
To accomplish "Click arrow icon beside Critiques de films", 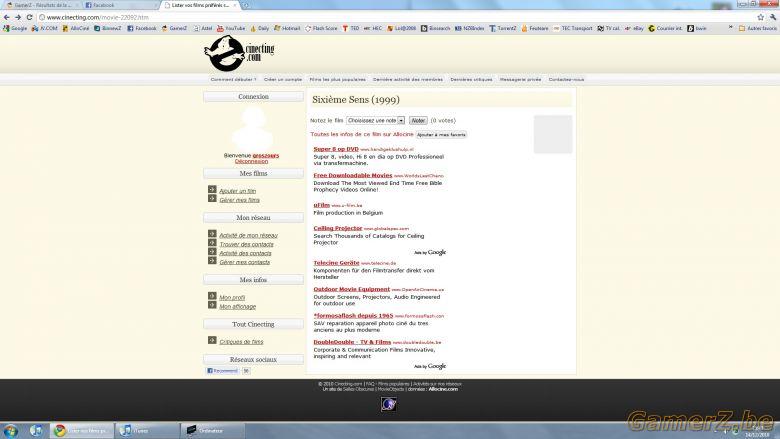I will click(x=212, y=340).
